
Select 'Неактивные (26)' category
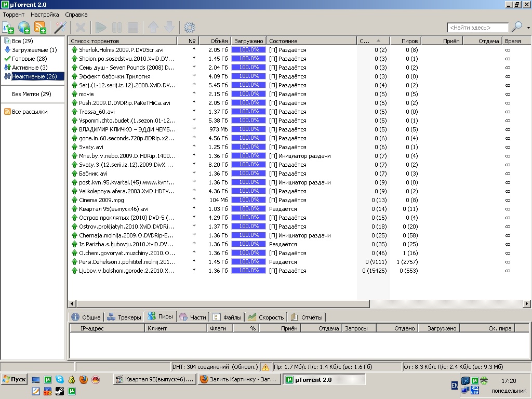tap(34, 76)
